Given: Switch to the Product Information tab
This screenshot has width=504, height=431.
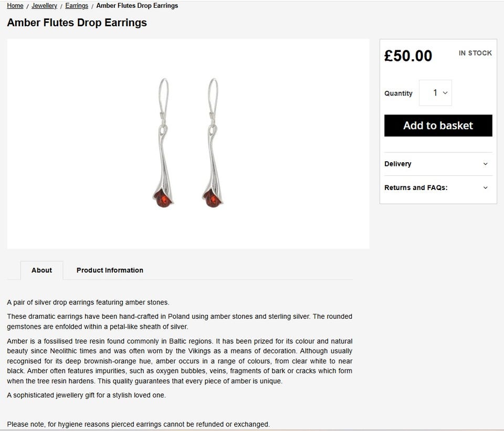Looking at the screenshot, I should 110,270.
